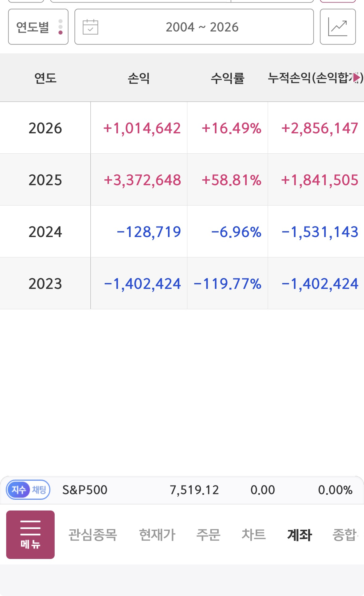Tap the 누적손익 column header
Image resolution: width=364 pixels, height=596 pixels.
(x=316, y=78)
